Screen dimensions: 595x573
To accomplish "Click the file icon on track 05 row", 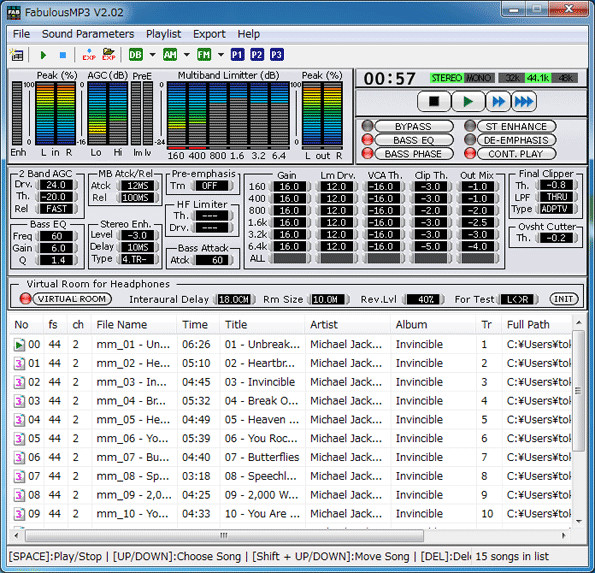I will click(19, 439).
